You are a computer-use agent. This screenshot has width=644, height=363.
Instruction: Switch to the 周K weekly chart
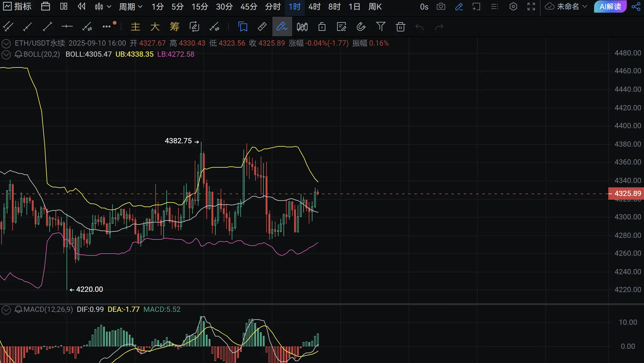[x=375, y=6]
